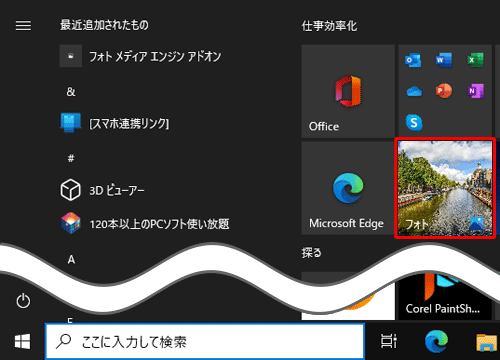Open PowerPoint icon in the apps tile
The height and width of the screenshot is (360, 500).
[x=444, y=91]
